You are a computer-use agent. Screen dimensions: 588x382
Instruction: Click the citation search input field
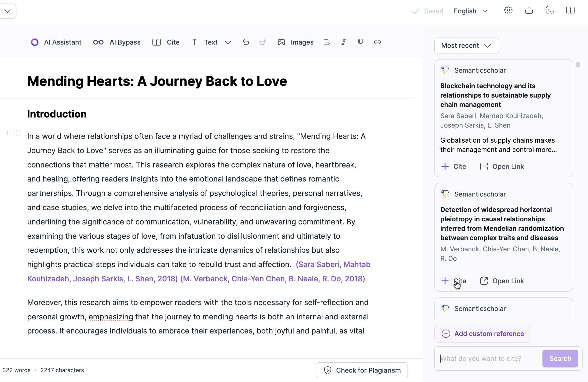[x=488, y=359]
